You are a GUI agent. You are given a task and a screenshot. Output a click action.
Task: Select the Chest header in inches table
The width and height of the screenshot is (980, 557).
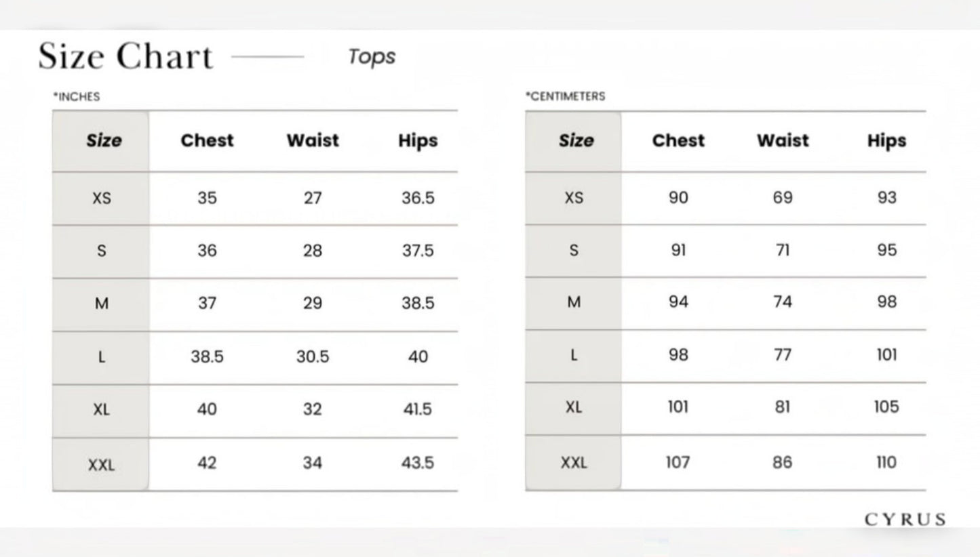207,141
